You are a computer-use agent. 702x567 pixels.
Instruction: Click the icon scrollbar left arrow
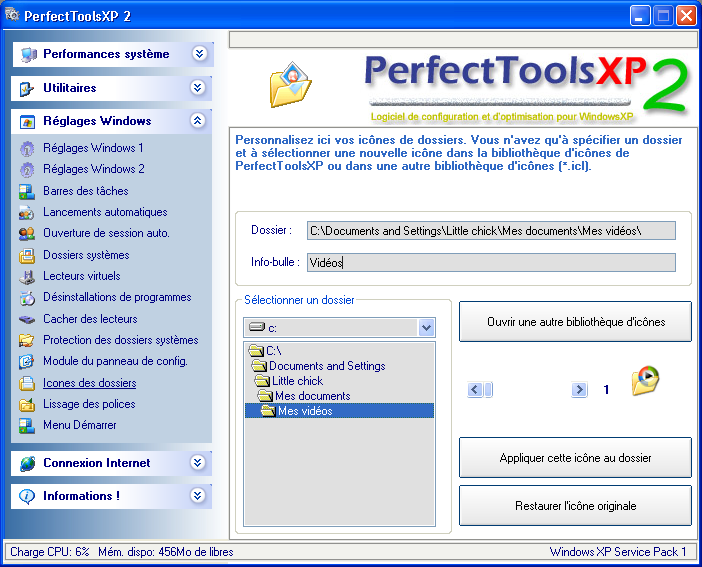[475, 390]
